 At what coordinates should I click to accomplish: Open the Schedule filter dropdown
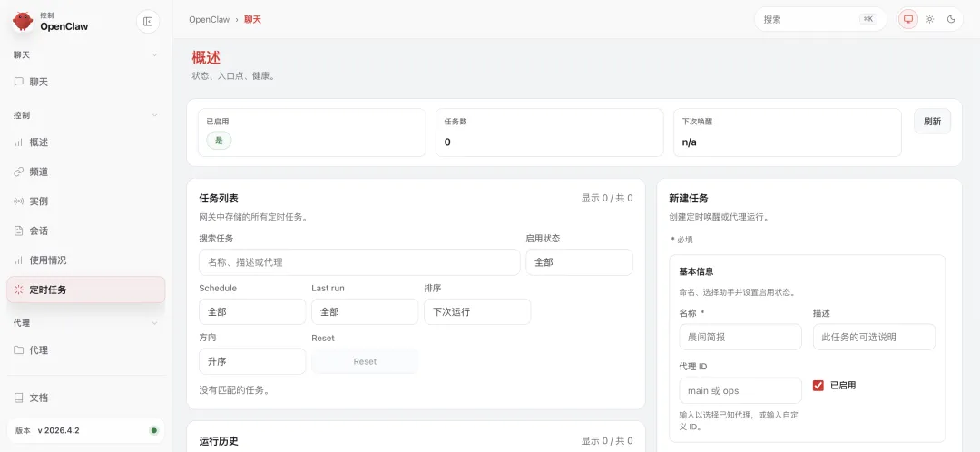252,311
